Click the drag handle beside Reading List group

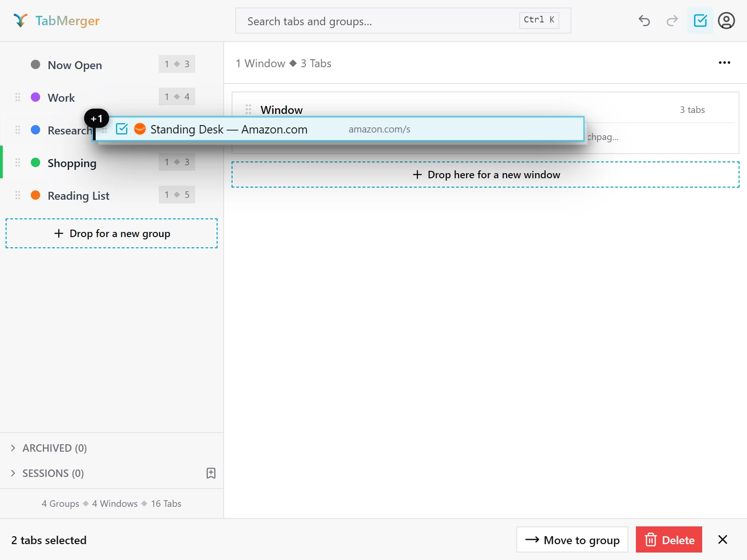18,195
